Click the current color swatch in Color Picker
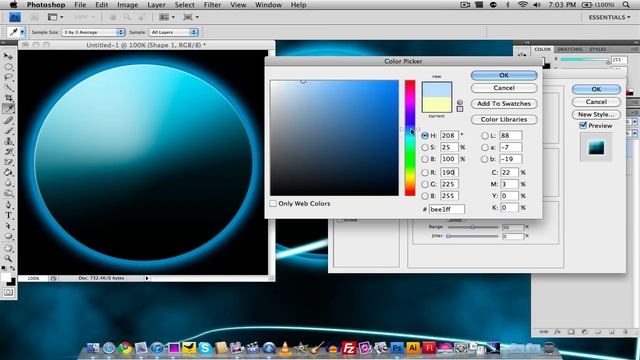640x360 pixels. coord(437,104)
